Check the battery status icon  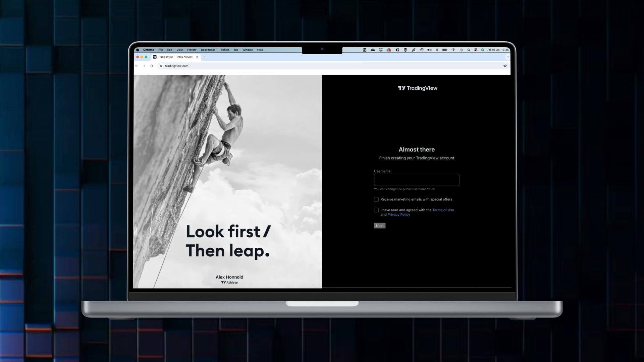coord(445,50)
